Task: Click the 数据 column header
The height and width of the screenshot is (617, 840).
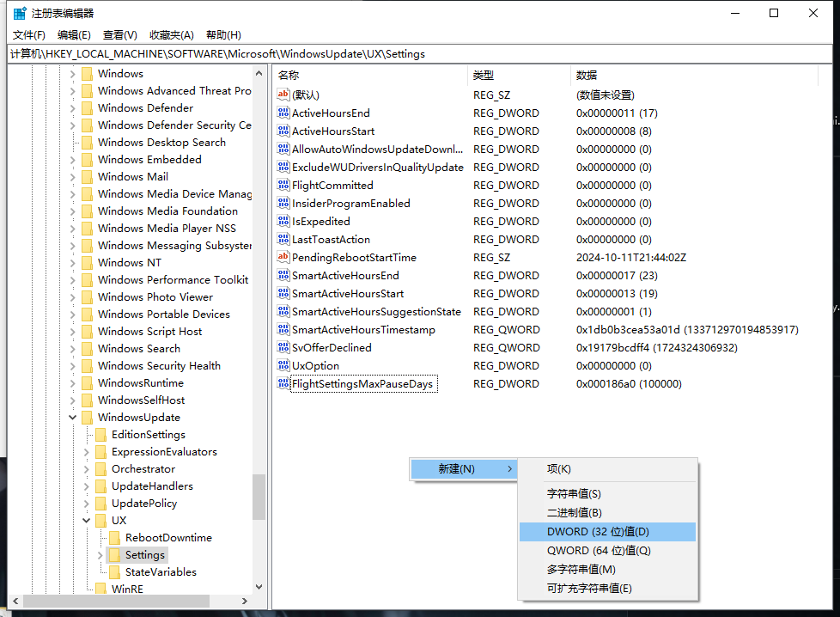Action: 694,76
